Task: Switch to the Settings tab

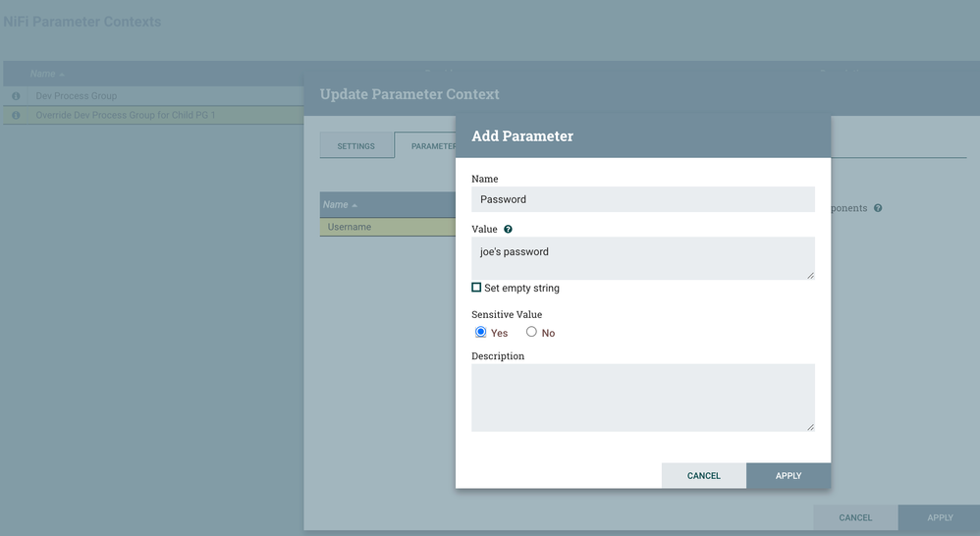Action: point(355,146)
